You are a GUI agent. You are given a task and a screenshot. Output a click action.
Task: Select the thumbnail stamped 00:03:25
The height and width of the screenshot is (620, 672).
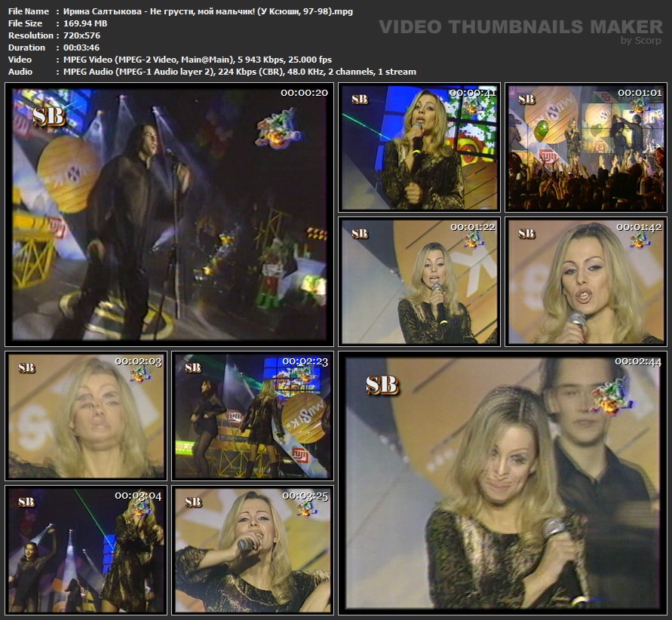click(x=253, y=549)
